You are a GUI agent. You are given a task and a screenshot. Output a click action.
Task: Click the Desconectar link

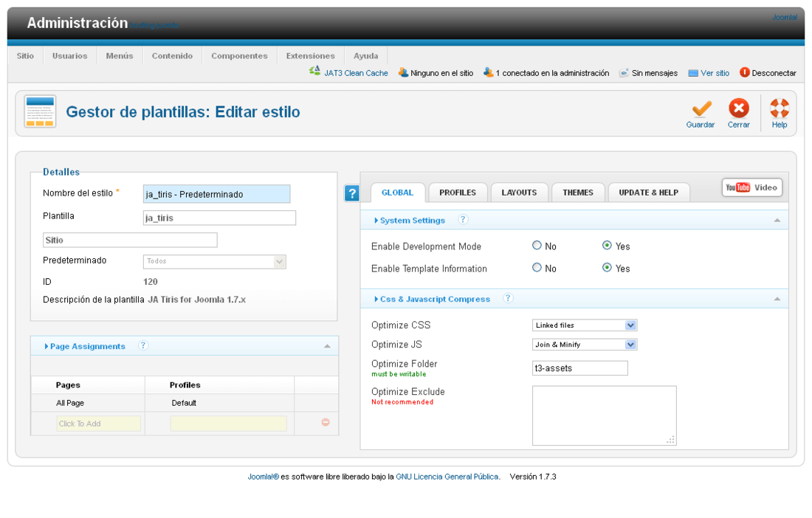tap(774, 73)
